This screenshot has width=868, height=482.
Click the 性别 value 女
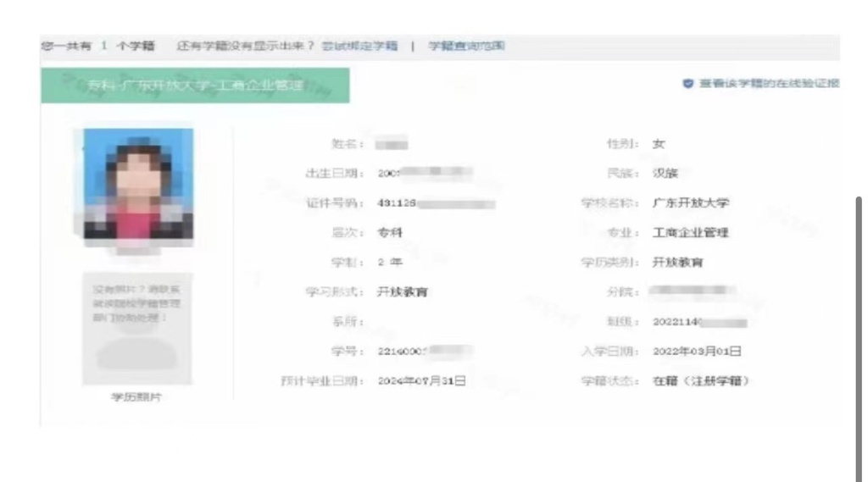pos(658,144)
